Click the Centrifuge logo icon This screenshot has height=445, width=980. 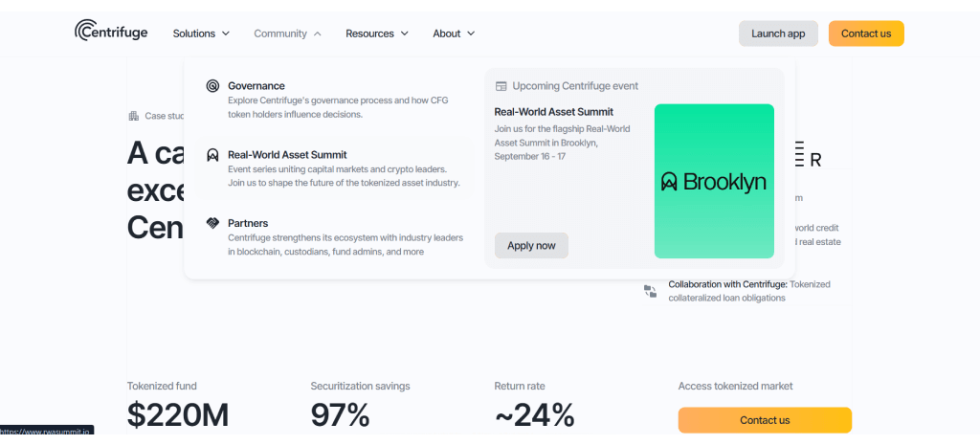click(x=83, y=32)
